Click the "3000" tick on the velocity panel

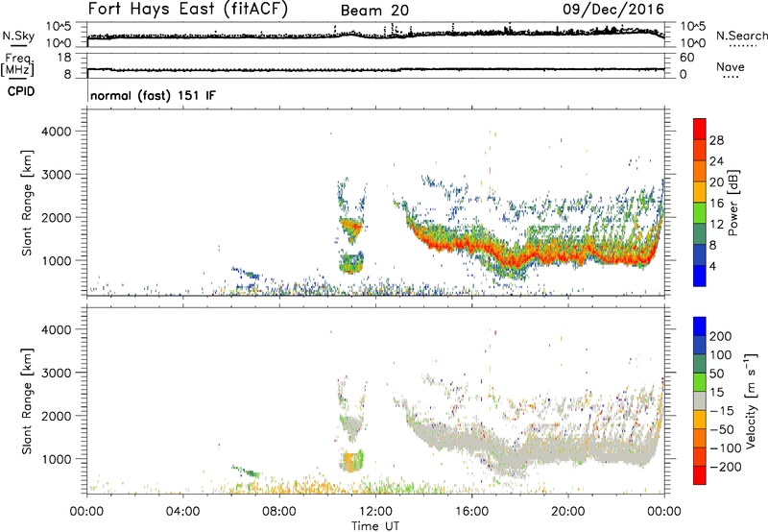(56, 373)
